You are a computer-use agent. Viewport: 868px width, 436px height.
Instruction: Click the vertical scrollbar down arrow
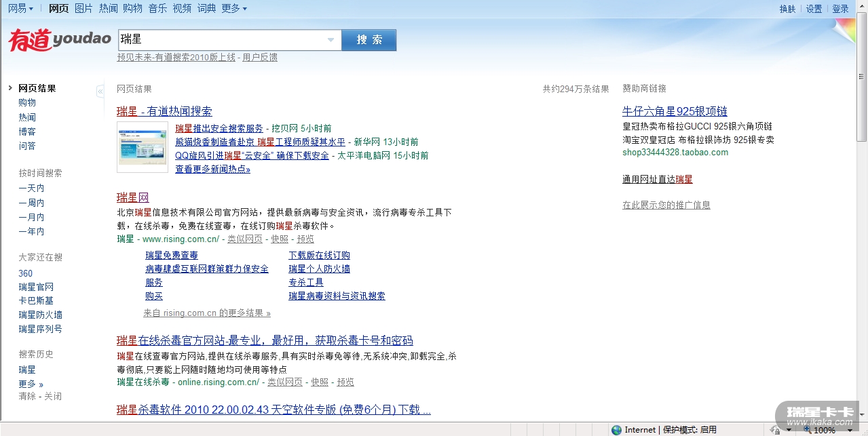tap(862, 414)
